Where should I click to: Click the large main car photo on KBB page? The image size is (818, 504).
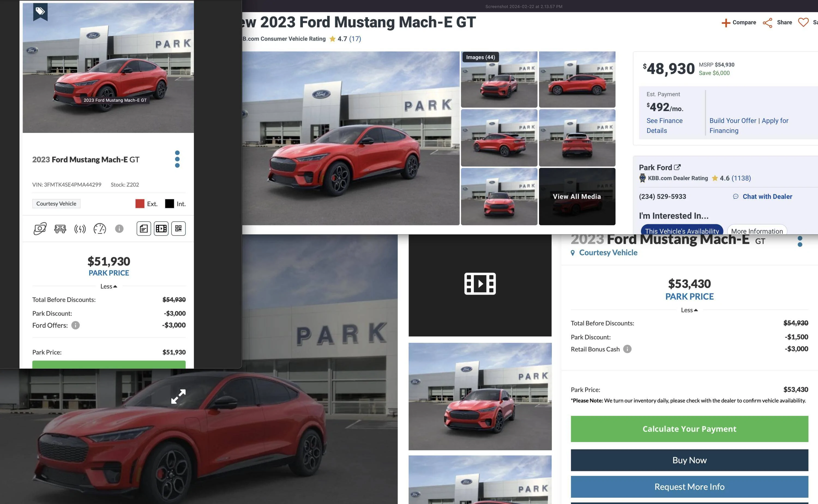point(351,138)
